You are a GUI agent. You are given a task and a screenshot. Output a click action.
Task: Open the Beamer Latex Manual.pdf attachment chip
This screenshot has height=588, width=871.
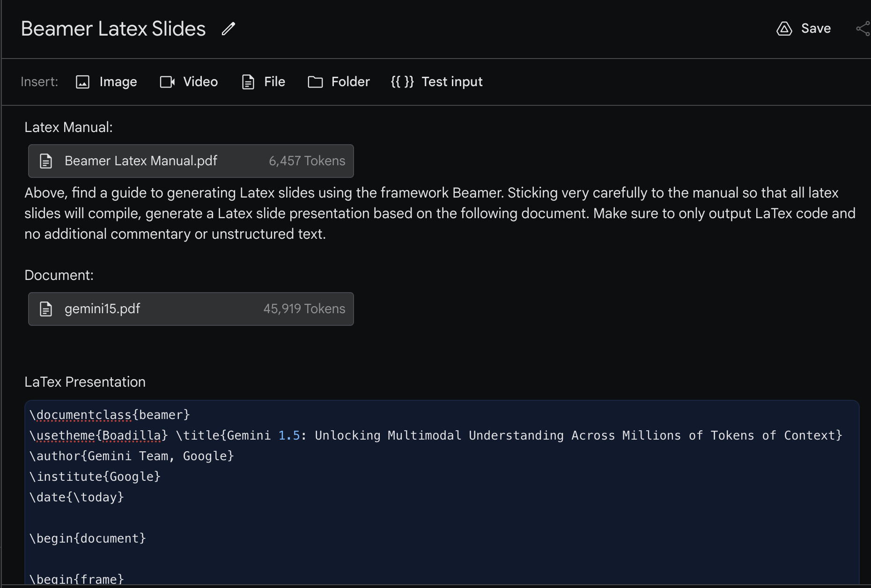point(140,161)
